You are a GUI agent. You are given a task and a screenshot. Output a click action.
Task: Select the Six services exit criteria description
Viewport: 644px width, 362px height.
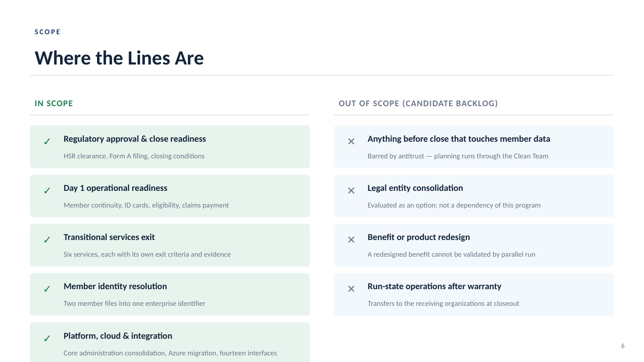[147, 254]
